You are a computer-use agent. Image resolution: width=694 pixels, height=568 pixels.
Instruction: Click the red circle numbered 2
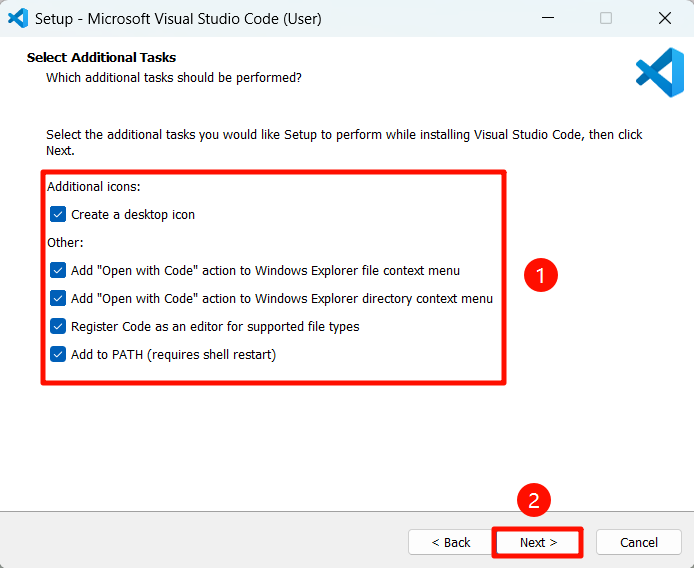click(533, 502)
